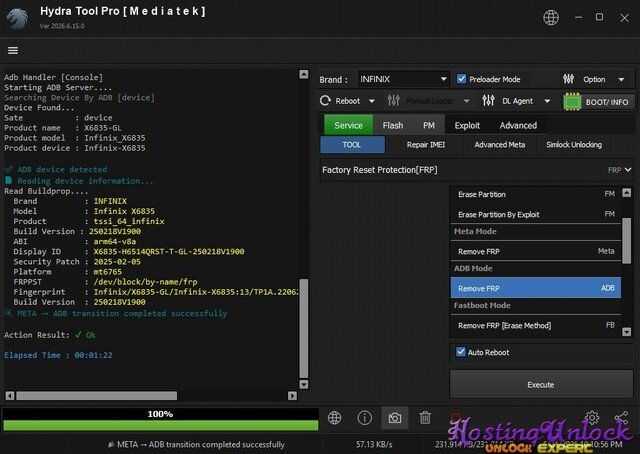Click the status bar META transition message
This screenshot has height=454, width=640.
pos(196,444)
